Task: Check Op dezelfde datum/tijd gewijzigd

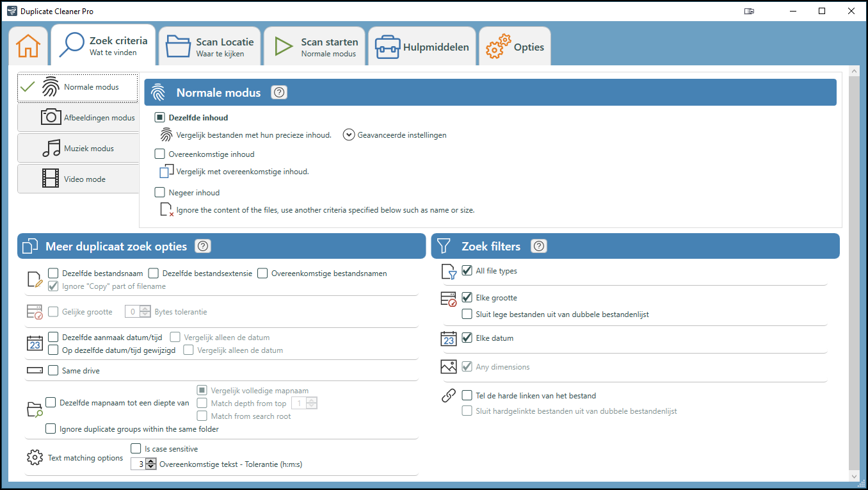Action: [53, 350]
